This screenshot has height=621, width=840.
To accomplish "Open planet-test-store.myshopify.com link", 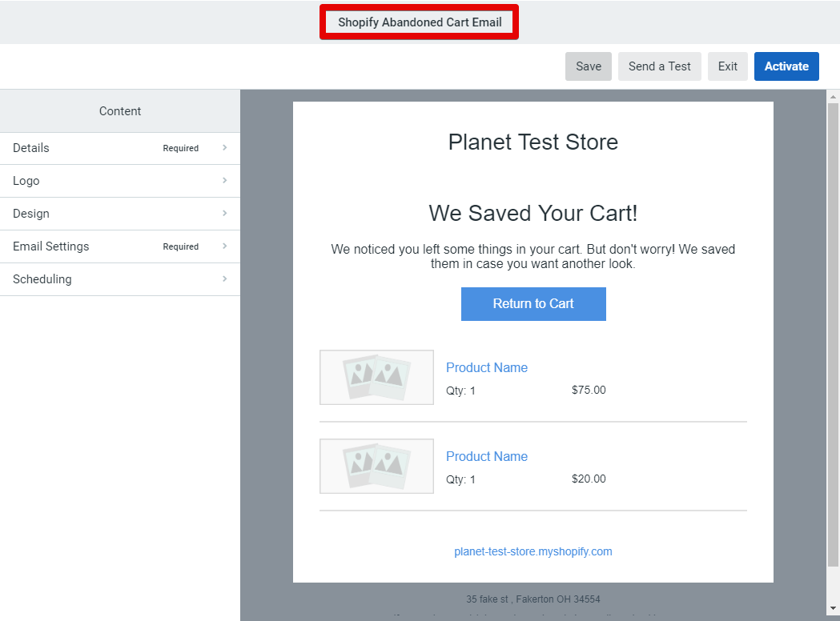I will (533, 551).
